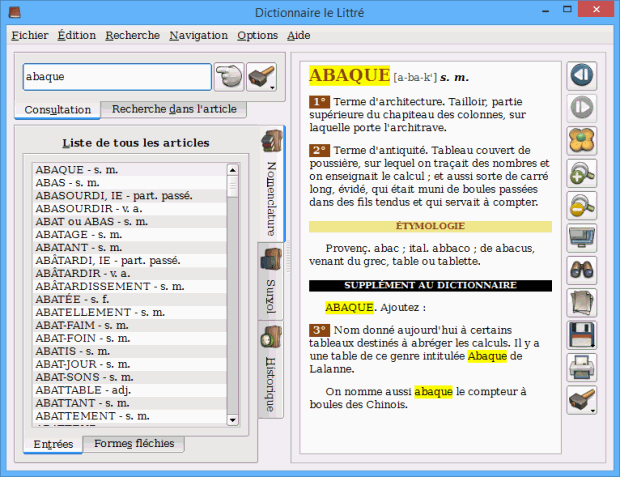Click the computer screen icon
Screen dimensions: 620x477
(x=582, y=238)
